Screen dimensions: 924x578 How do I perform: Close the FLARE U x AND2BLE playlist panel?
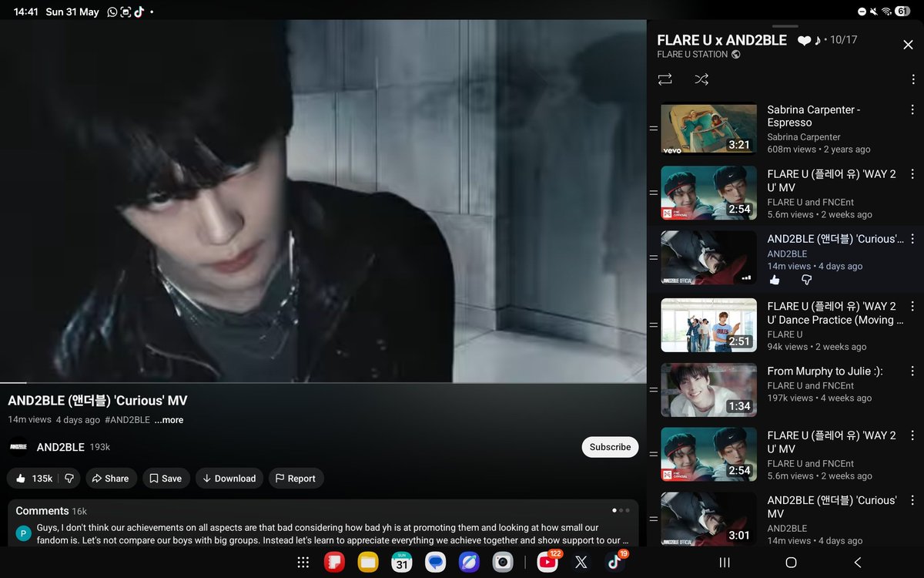[908, 45]
